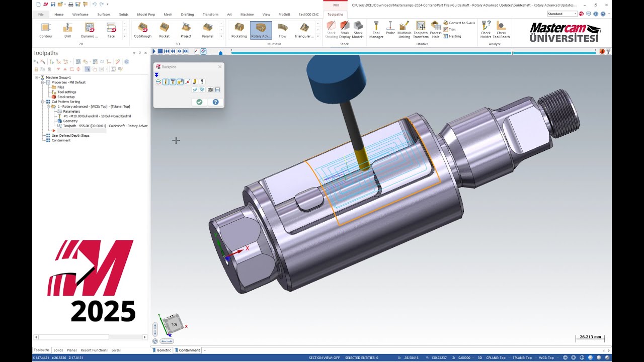
Task: Open the Model Prep tab
Action: click(146, 15)
